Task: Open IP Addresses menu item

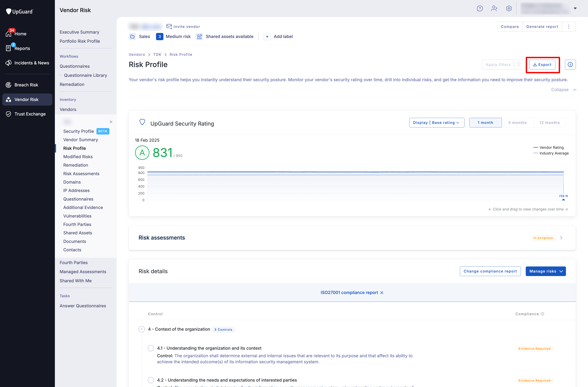Action: coord(76,190)
